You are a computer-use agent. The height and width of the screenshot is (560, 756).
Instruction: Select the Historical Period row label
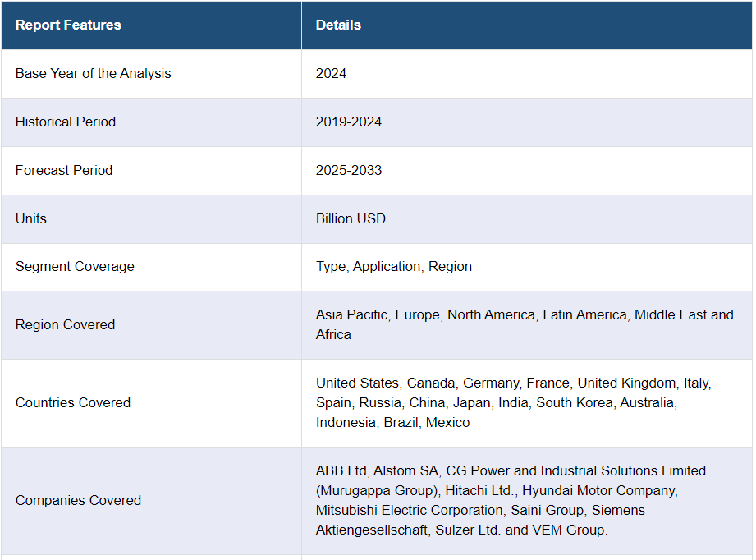(x=66, y=122)
